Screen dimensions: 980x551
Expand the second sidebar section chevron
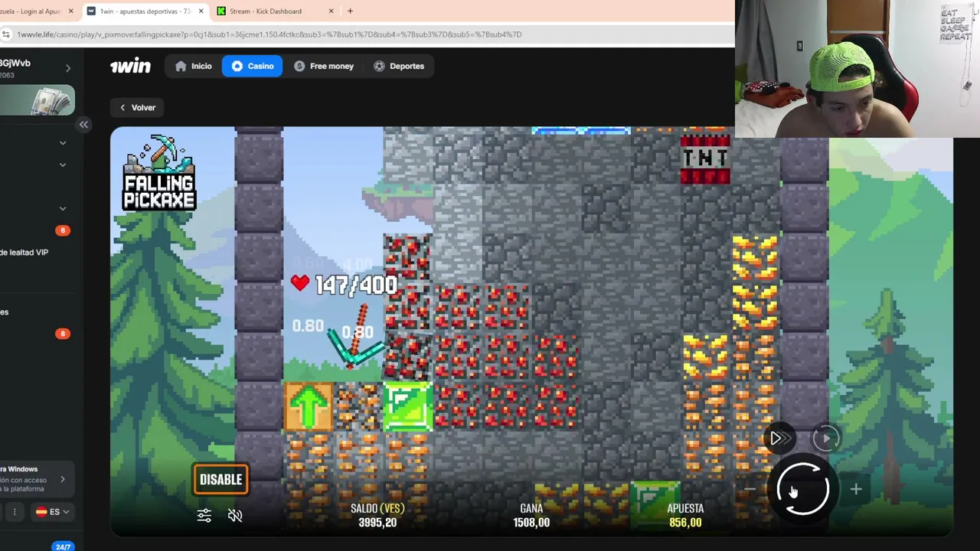(63, 165)
